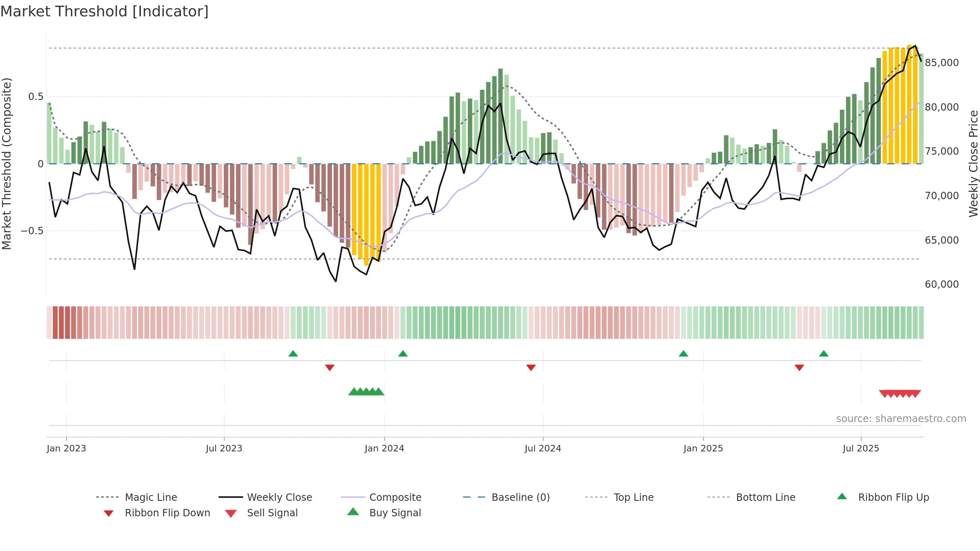Click the red triangle icon in Sell Signal legend
The width and height of the screenshot is (980, 551).
[x=231, y=513]
